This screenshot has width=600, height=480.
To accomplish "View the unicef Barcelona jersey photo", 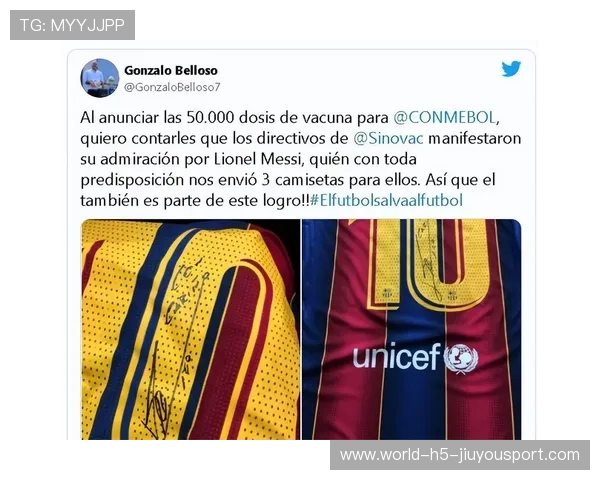I will [x=411, y=329].
